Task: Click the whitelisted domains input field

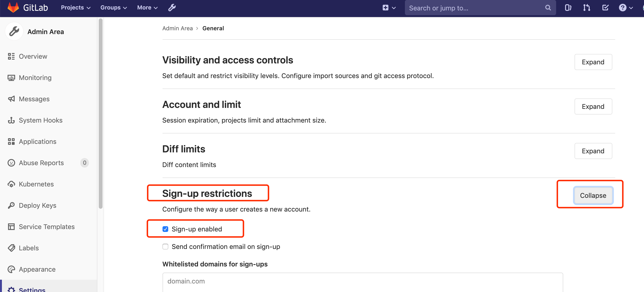Action: click(362, 281)
